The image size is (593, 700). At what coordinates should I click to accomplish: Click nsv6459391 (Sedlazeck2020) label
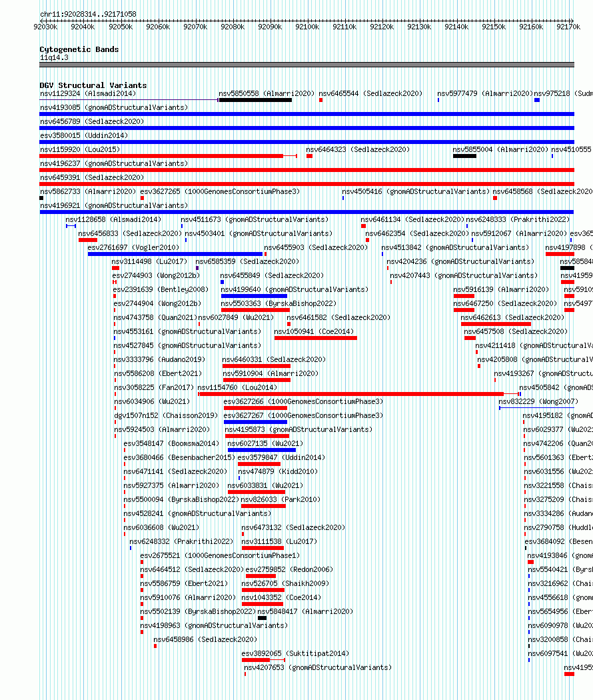pyautogui.click(x=92, y=177)
